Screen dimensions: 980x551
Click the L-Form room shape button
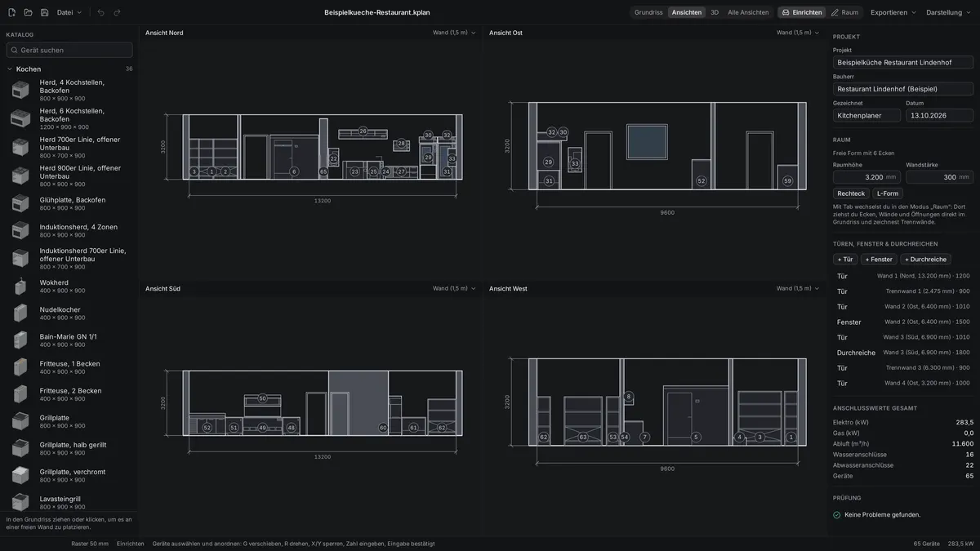(888, 193)
